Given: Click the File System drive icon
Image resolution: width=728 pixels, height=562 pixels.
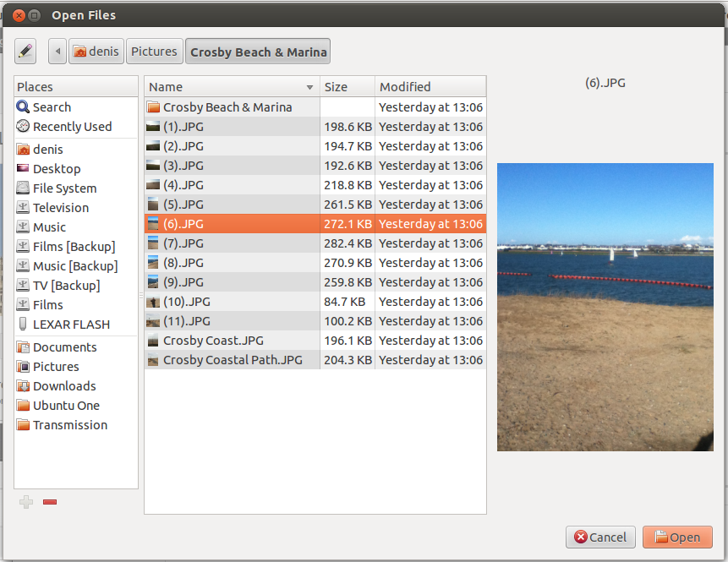Looking at the screenshot, I should [x=23, y=188].
